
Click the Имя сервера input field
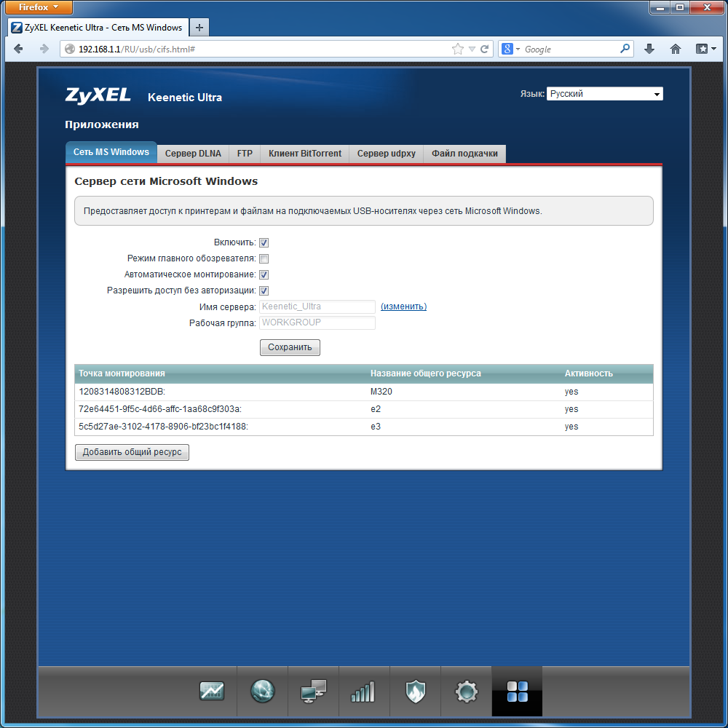[x=317, y=306]
